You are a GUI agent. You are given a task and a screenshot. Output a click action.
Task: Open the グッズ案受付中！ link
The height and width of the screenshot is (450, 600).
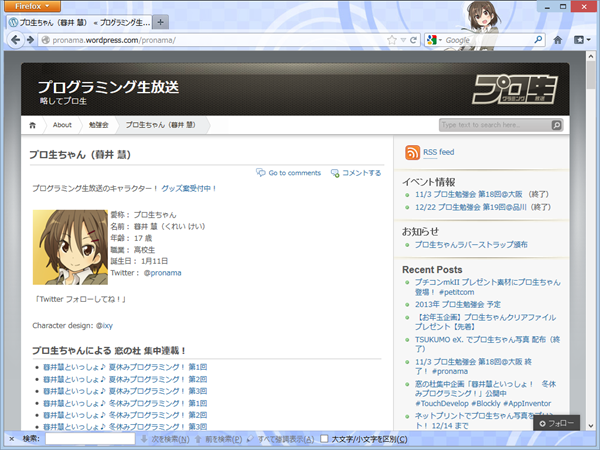[189, 188]
